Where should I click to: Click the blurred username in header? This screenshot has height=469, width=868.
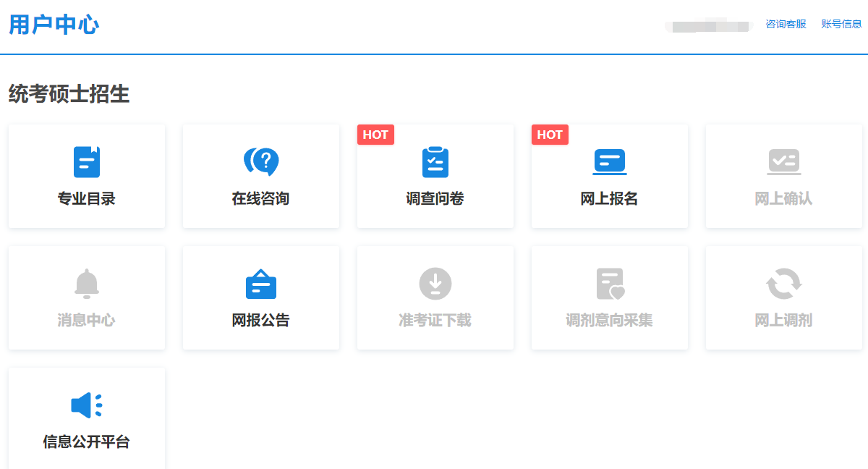[709, 27]
